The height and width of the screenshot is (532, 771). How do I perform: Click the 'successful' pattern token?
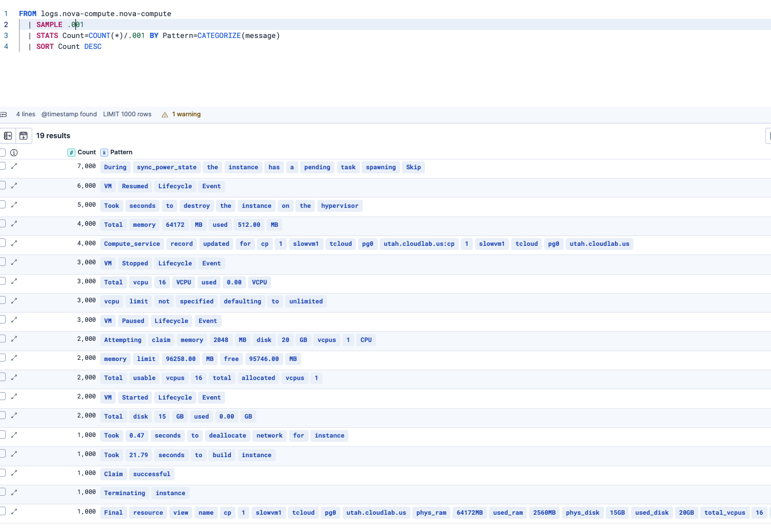(152, 474)
